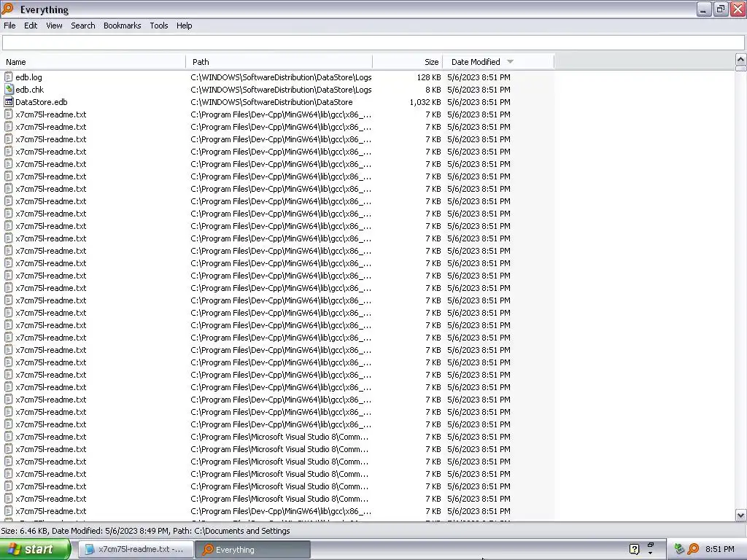Image resolution: width=747 pixels, height=560 pixels.
Task: Switch to x7cm75l-readme.txt taskbar window
Action: click(136, 549)
